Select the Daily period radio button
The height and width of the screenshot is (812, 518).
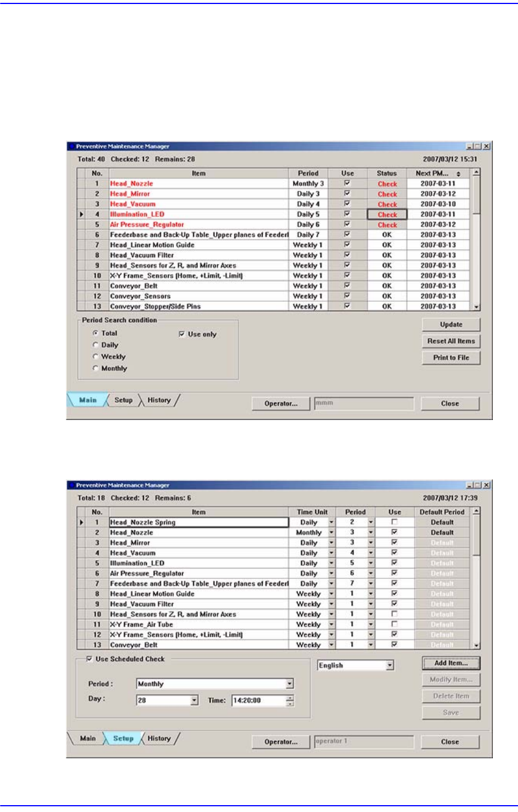pos(95,345)
